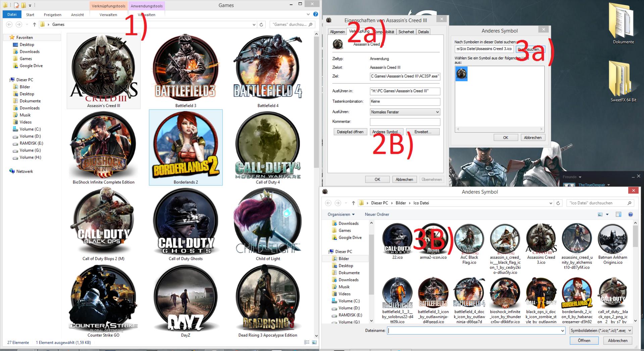Pick the 22.ico file in icon browser
The height and width of the screenshot is (351, 644).
point(397,242)
